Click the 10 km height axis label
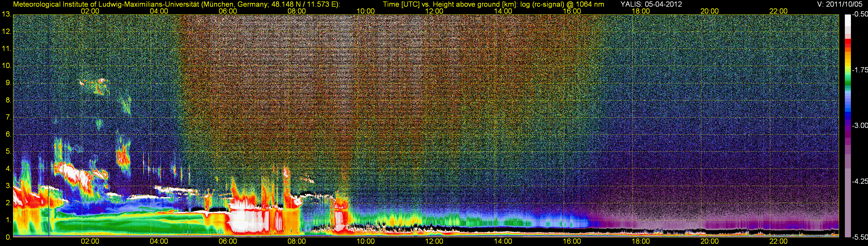The image size is (868, 246). [6, 66]
